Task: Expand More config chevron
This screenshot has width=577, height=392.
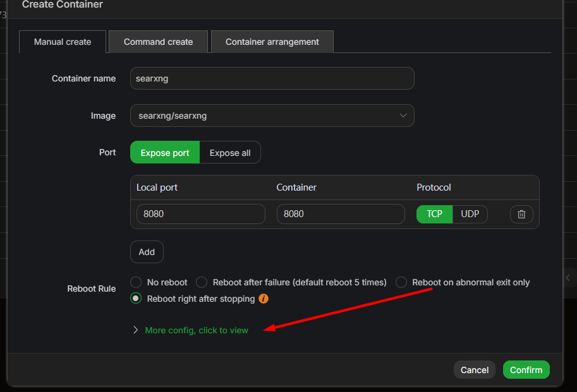Action: tap(135, 330)
